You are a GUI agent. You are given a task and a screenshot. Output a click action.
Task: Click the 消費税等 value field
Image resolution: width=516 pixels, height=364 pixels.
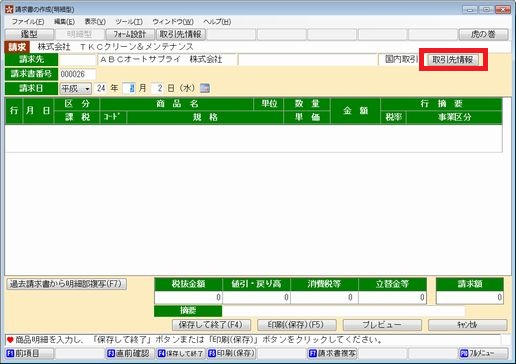(x=324, y=297)
